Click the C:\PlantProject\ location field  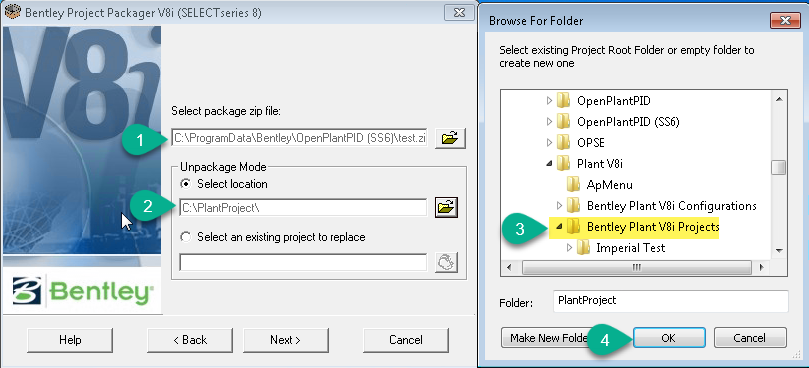(x=303, y=208)
